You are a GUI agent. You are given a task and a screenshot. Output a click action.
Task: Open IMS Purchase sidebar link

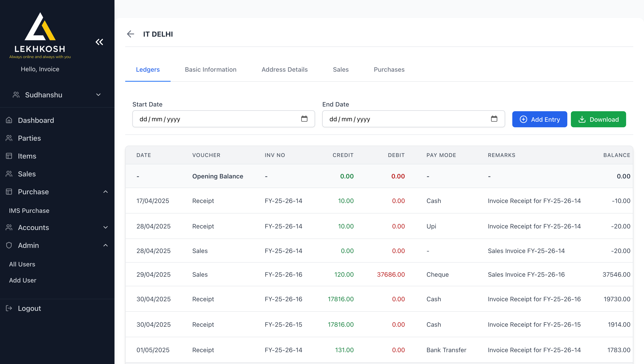(29, 211)
